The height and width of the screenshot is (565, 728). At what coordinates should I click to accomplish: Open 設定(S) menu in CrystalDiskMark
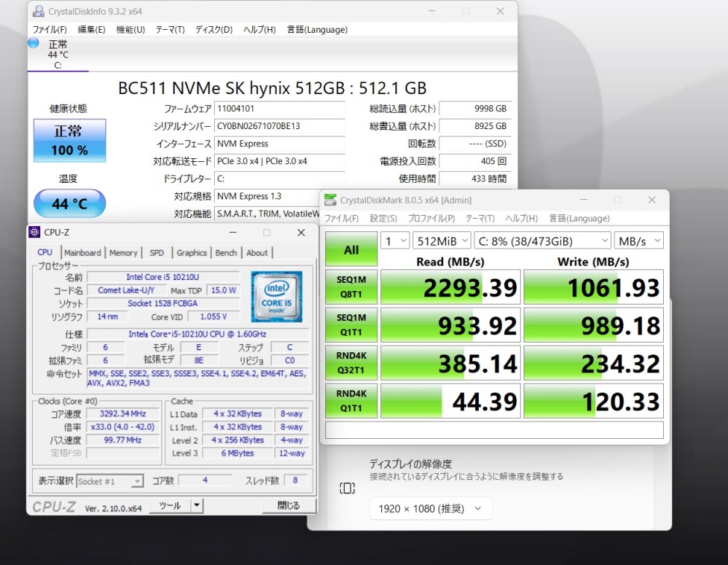tap(383, 219)
